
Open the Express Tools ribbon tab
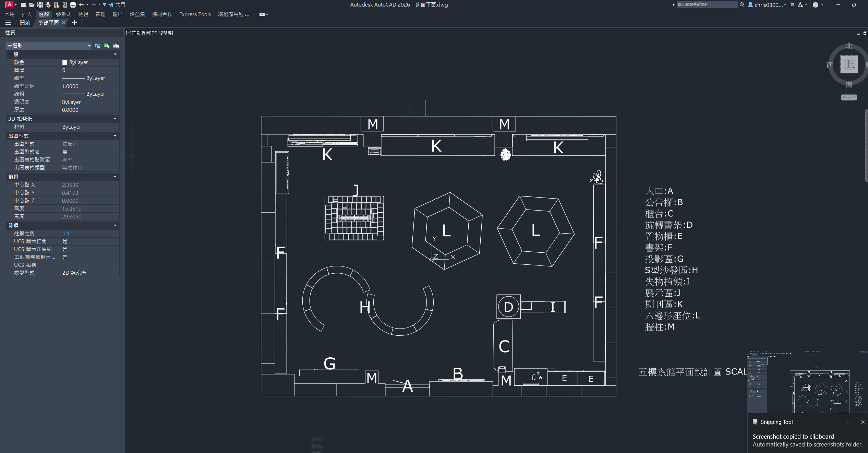(x=195, y=14)
